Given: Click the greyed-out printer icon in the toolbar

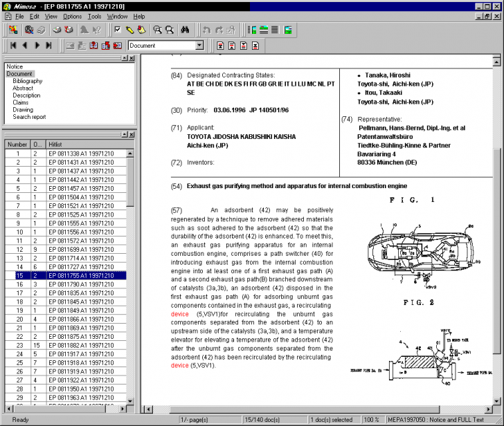Looking at the screenshot, I should point(41,30).
